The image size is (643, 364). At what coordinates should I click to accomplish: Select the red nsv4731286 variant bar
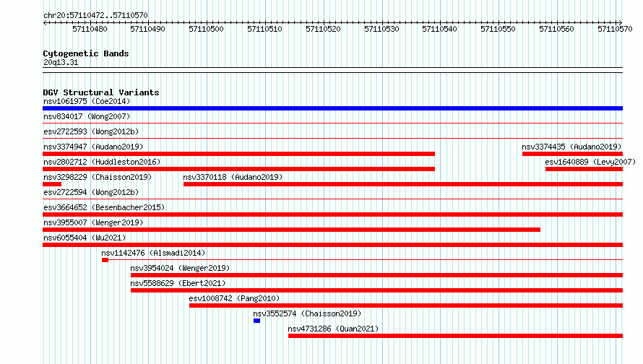coord(456,336)
